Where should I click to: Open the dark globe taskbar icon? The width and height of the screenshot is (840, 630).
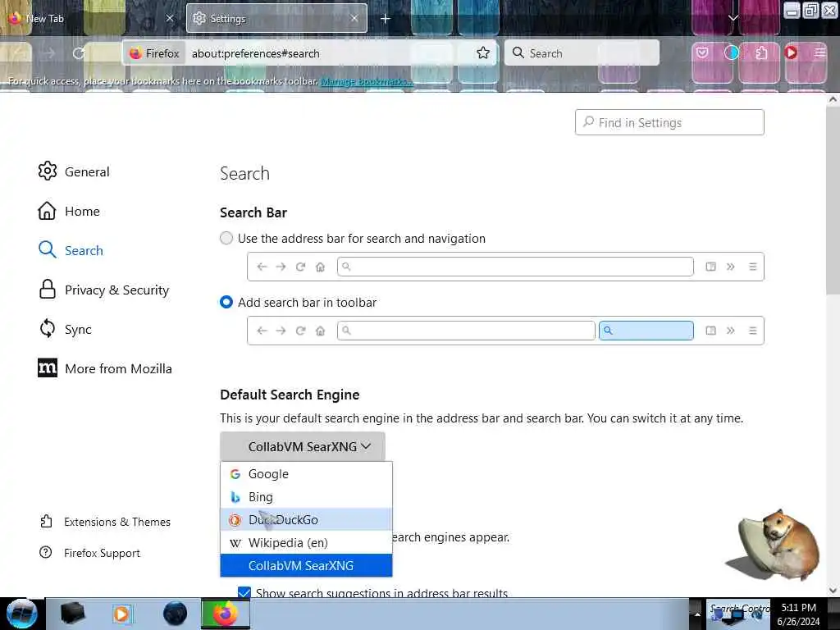pyautogui.click(x=176, y=614)
